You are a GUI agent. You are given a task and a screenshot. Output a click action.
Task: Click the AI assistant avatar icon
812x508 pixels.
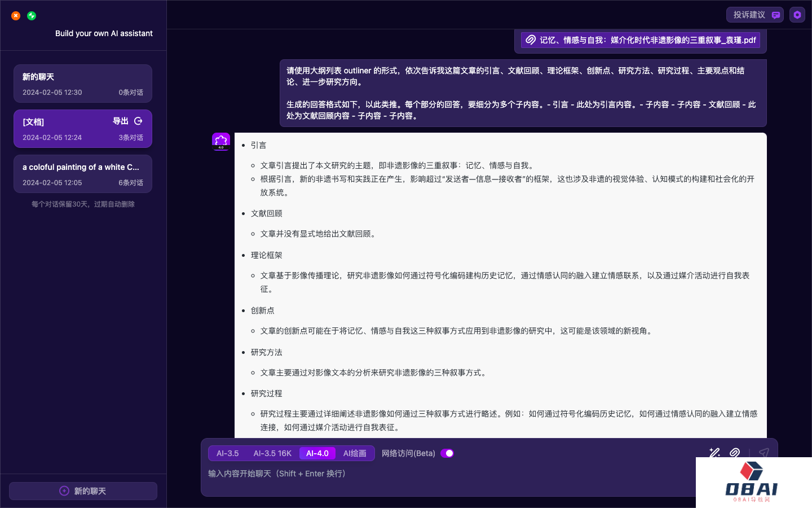[221, 142]
